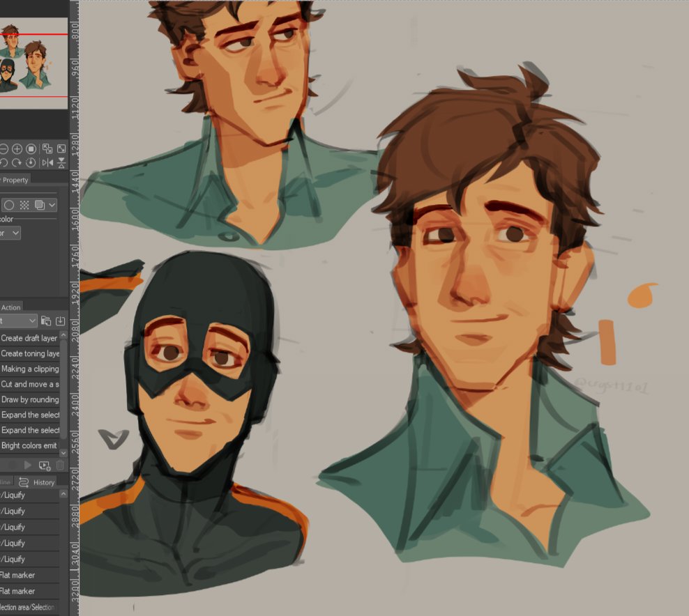Click the Navigator zoom out button
689x616 pixels.
pyautogui.click(x=3, y=149)
